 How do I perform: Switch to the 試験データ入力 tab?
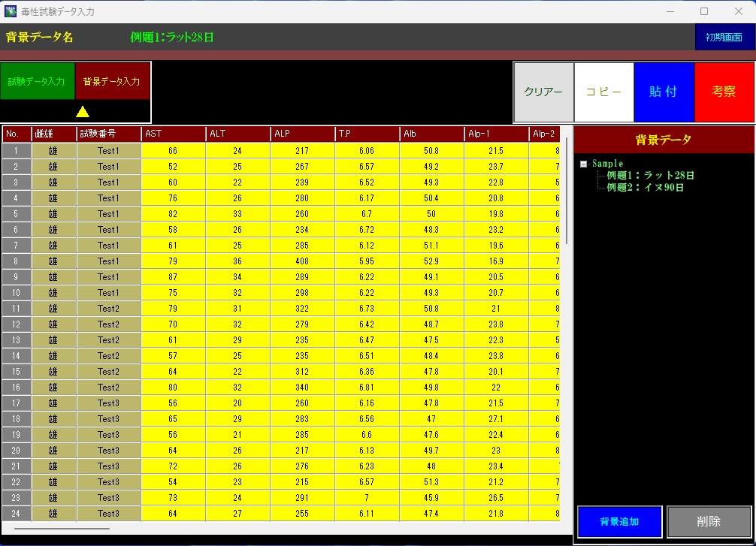coord(37,81)
